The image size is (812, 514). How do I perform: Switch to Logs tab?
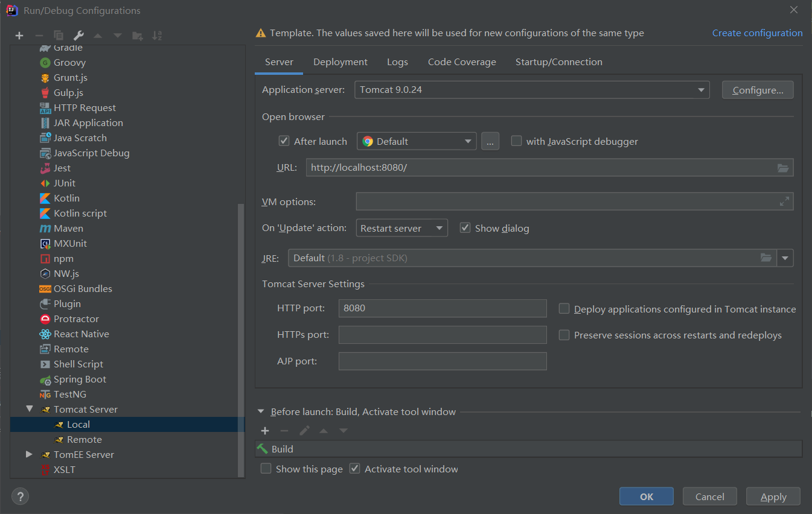click(x=397, y=62)
